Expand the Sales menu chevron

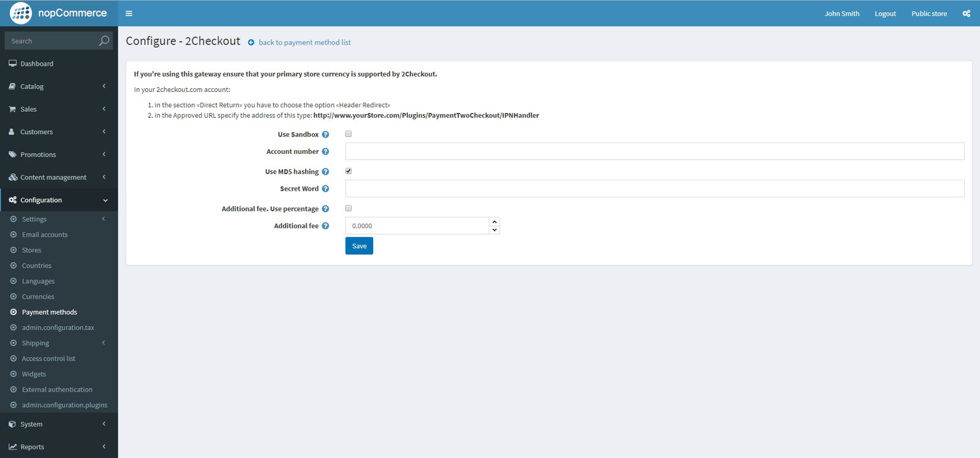click(x=104, y=109)
